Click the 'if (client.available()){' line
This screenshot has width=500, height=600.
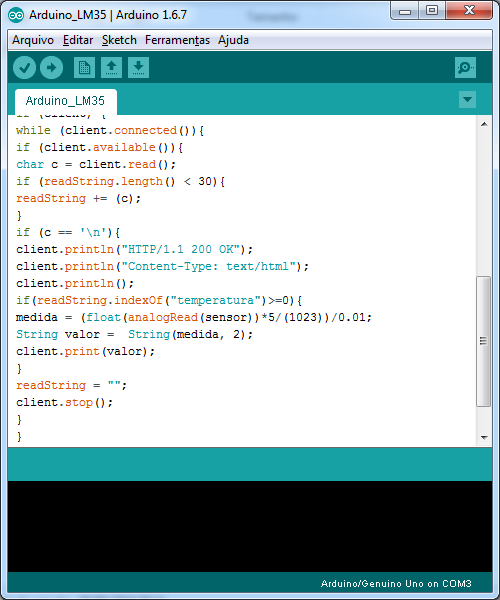pos(99,147)
